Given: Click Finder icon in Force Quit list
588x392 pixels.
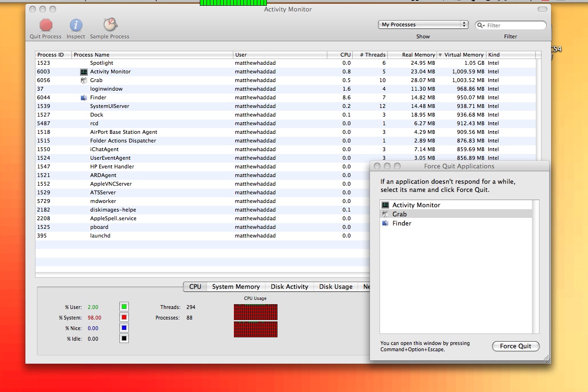Looking at the screenshot, I should 385,223.
